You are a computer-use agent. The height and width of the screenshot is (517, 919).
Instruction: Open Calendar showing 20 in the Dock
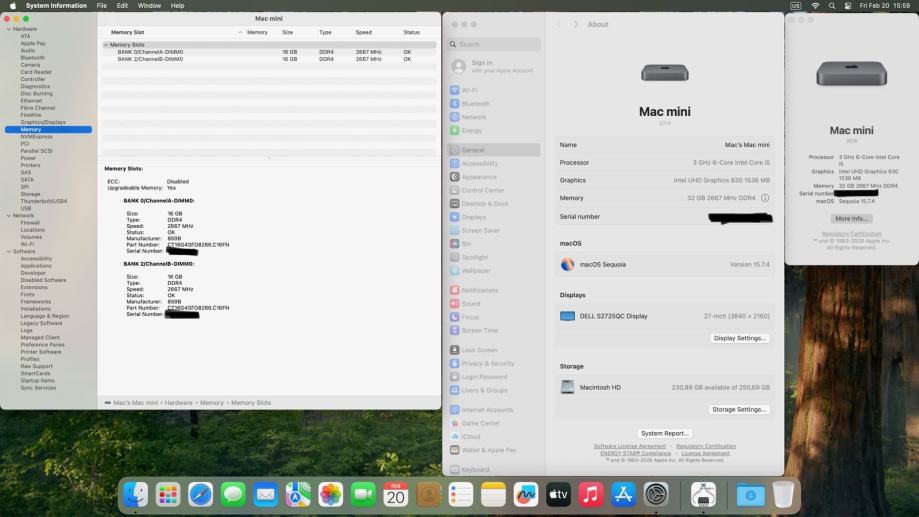coord(396,495)
